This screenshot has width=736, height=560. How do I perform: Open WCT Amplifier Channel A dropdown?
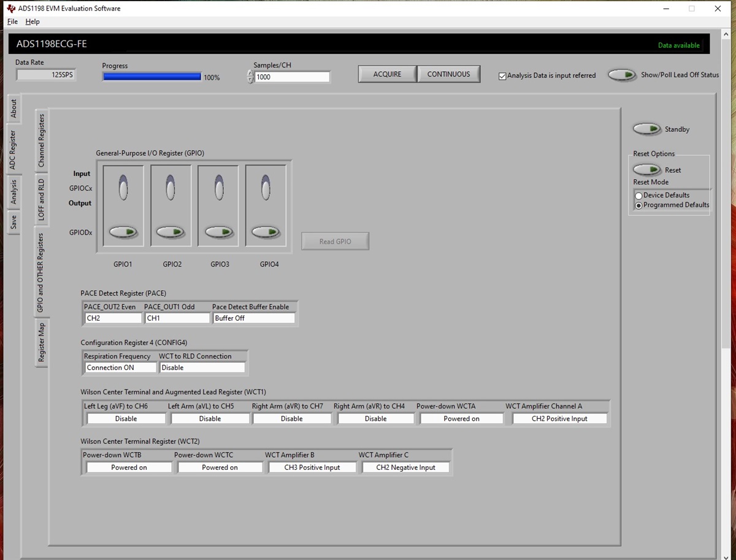tap(560, 418)
